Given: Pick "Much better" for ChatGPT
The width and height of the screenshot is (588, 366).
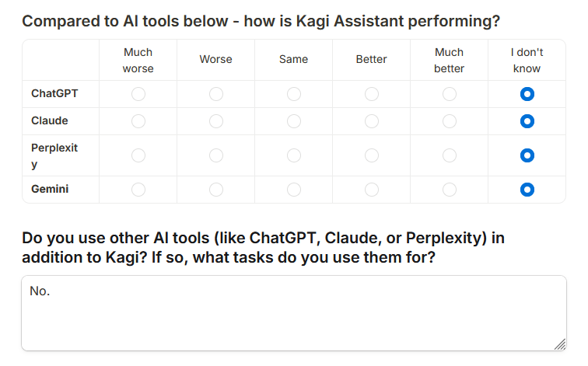Looking at the screenshot, I should 450,94.
